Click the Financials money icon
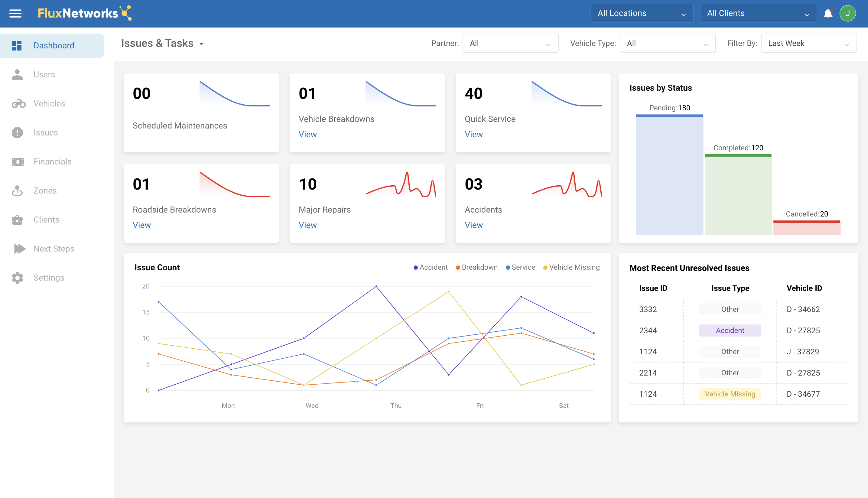 point(18,162)
